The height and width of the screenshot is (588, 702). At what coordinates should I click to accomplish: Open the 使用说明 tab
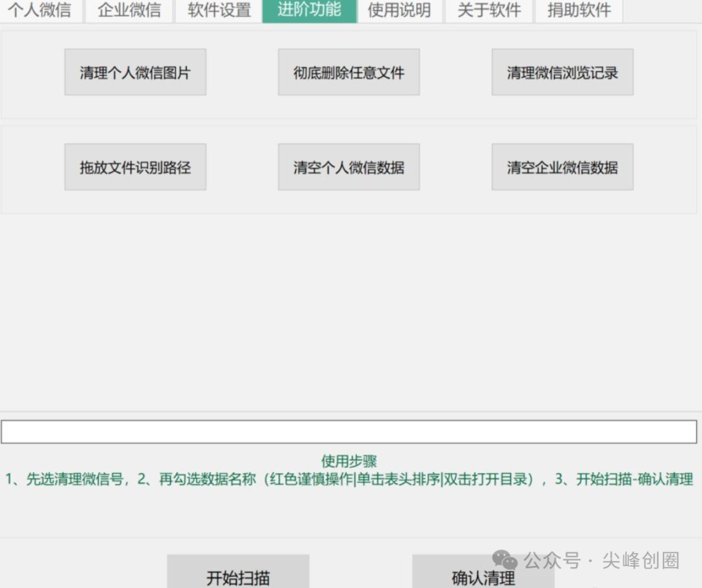tap(399, 10)
